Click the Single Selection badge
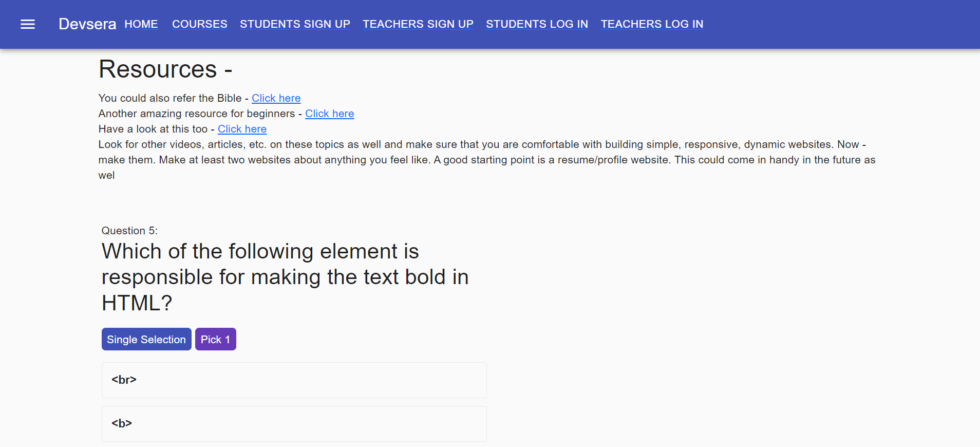Image resolution: width=980 pixels, height=447 pixels. pos(146,339)
